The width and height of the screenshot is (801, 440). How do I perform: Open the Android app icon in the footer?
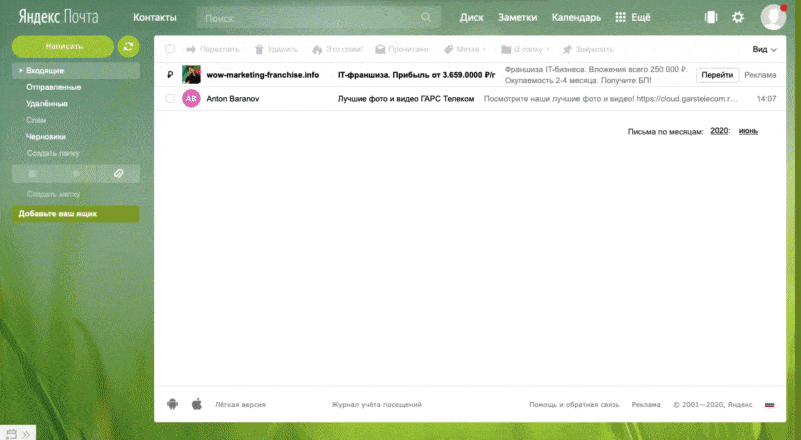coord(172,404)
